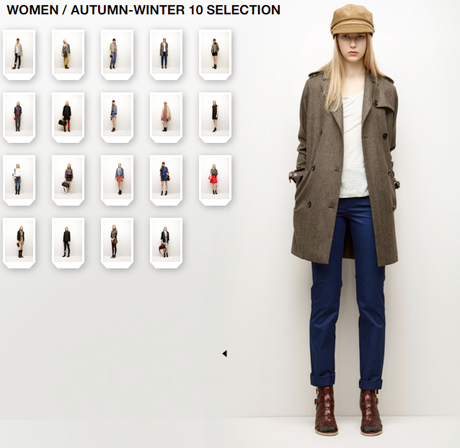Select thumbnail with grey coat and black pants
The image size is (460, 448).
click(19, 55)
